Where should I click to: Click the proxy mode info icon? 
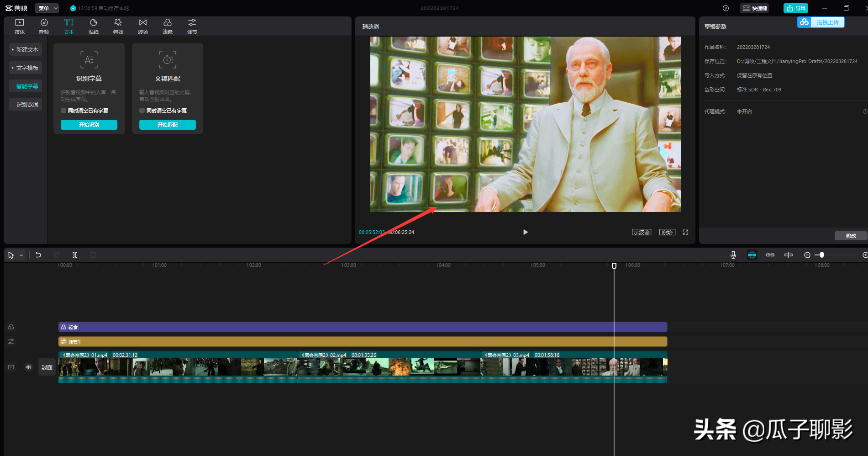pos(865,111)
